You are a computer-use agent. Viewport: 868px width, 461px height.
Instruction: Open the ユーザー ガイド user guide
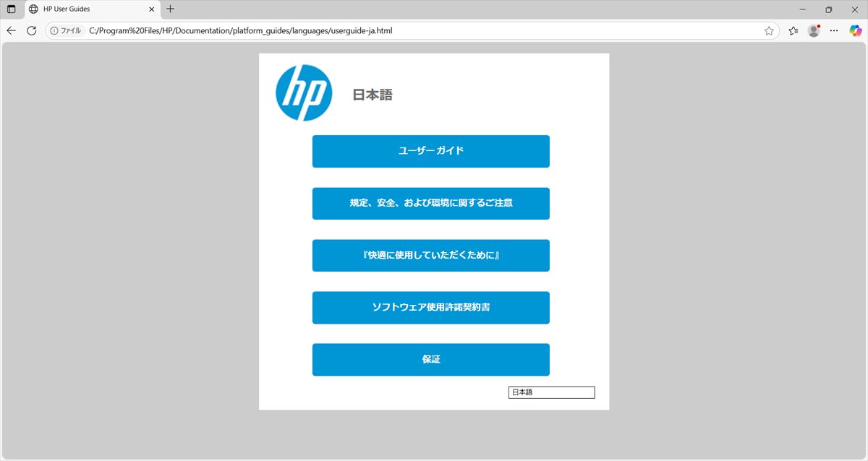coord(431,151)
